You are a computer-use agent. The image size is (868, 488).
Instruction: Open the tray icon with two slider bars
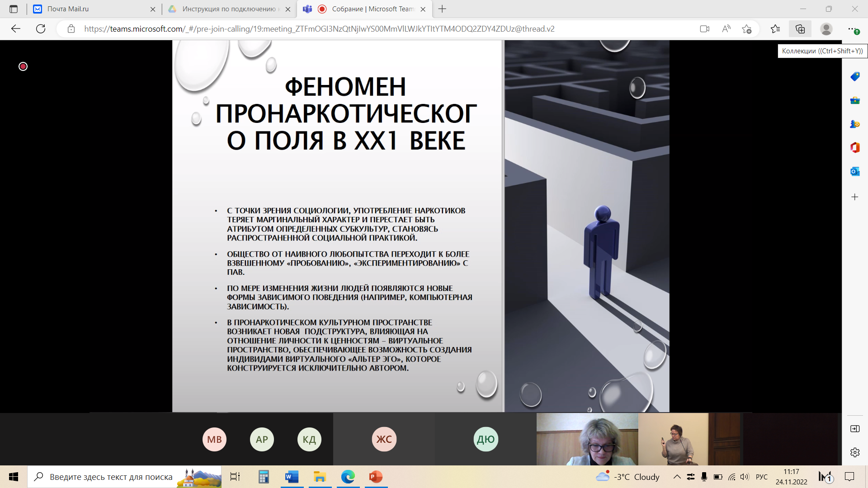691,477
